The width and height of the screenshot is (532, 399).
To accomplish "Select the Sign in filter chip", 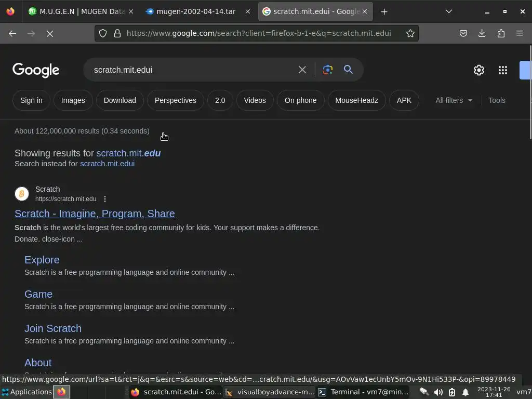I will [x=31, y=100].
